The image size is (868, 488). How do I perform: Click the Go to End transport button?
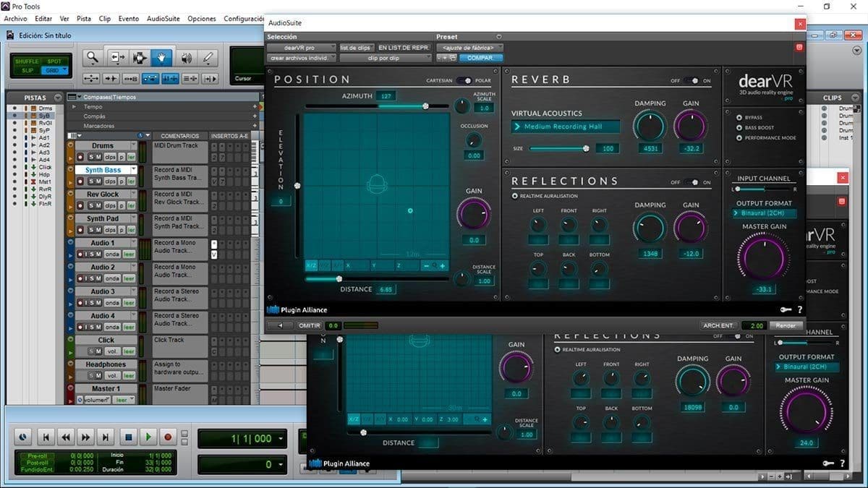click(106, 437)
